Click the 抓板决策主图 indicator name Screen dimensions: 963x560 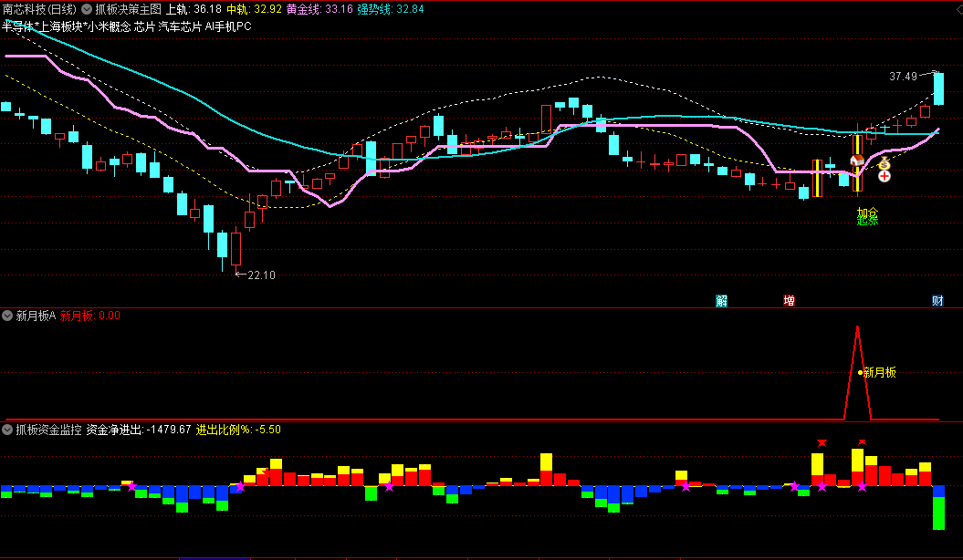click(129, 9)
